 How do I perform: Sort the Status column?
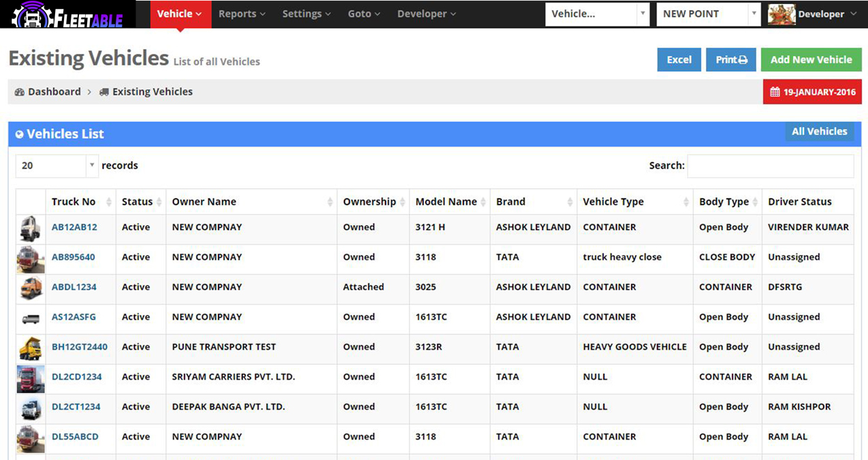coord(159,202)
